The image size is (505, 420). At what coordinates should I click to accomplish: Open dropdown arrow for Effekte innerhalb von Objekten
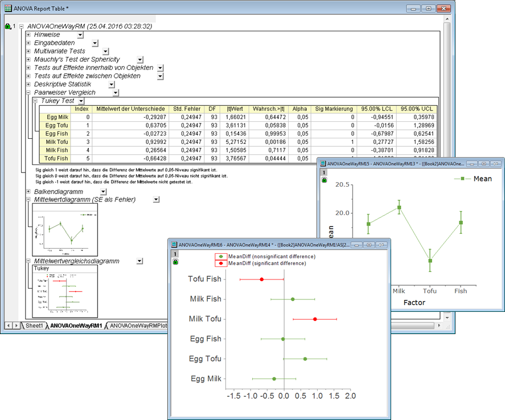coord(161,68)
